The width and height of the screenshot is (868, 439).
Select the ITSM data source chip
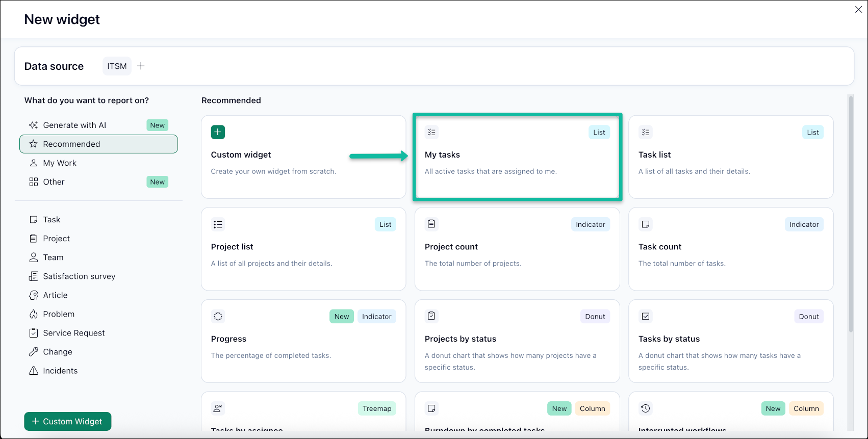(x=117, y=66)
